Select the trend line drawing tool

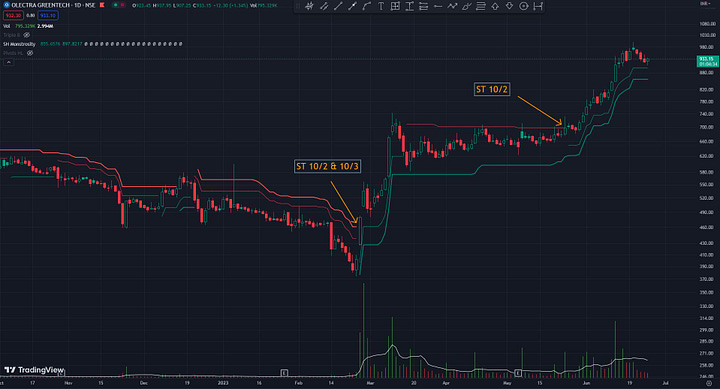338,6
